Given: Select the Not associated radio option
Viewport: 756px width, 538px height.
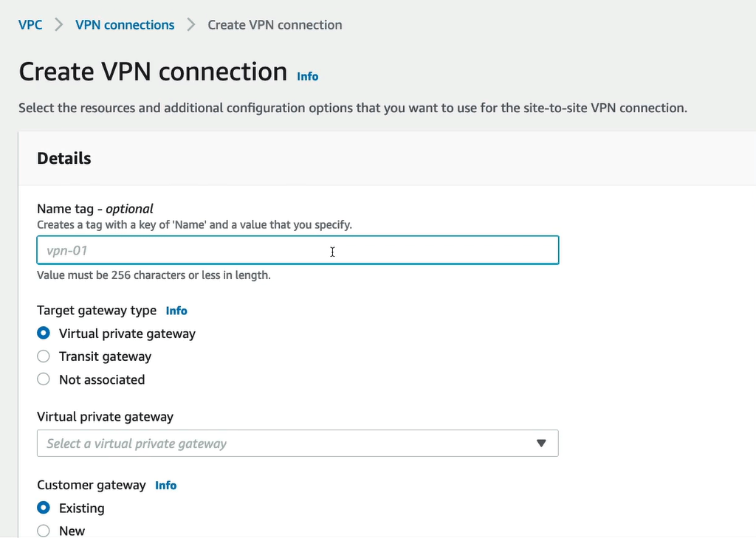Looking at the screenshot, I should 44,379.
